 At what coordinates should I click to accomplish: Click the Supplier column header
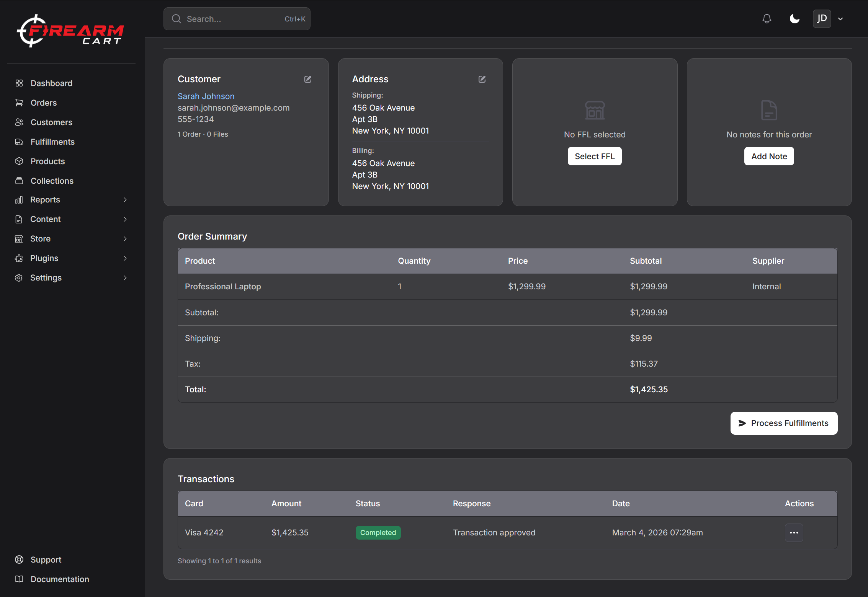coord(768,261)
